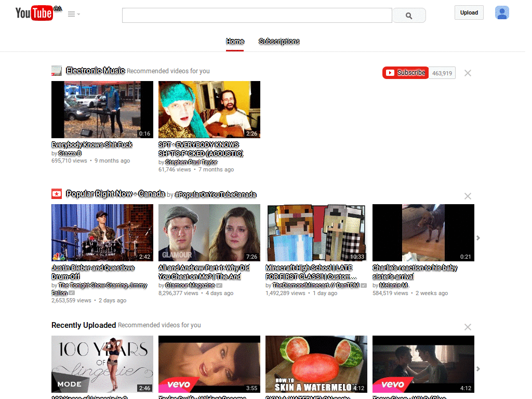The height and width of the screenshot is (399, 532).
Task: Open the Justin Bieber drum-off video thumbnail
Action: 102,233
